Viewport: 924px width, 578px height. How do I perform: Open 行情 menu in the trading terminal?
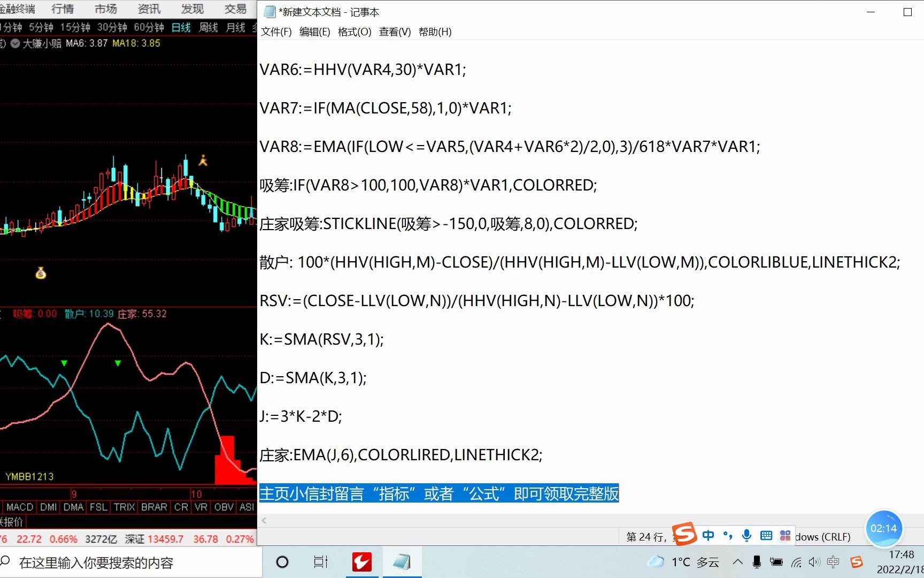63,9
